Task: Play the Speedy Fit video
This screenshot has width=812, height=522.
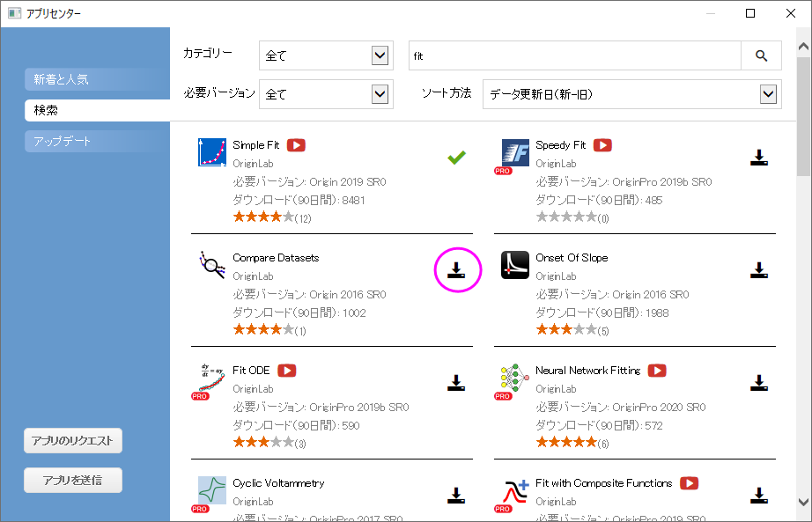Action: (602, 145)
